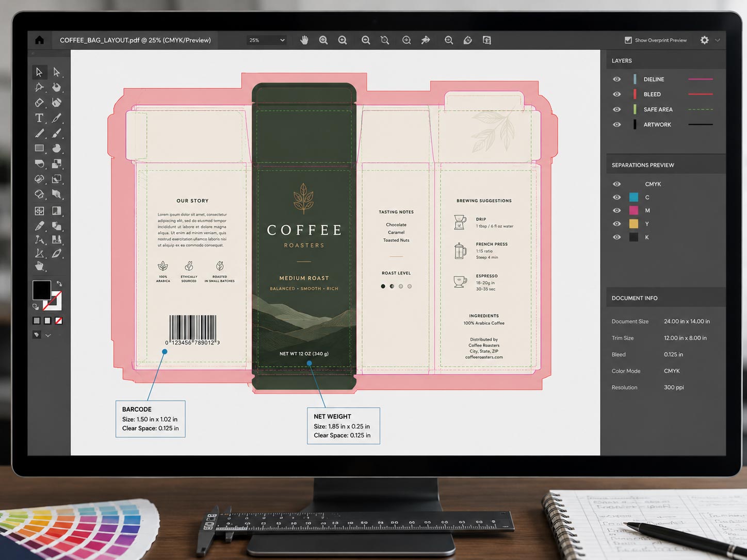Select COFFEE_BAG_LAYOUT.pdf document tab

coord(135,40)
